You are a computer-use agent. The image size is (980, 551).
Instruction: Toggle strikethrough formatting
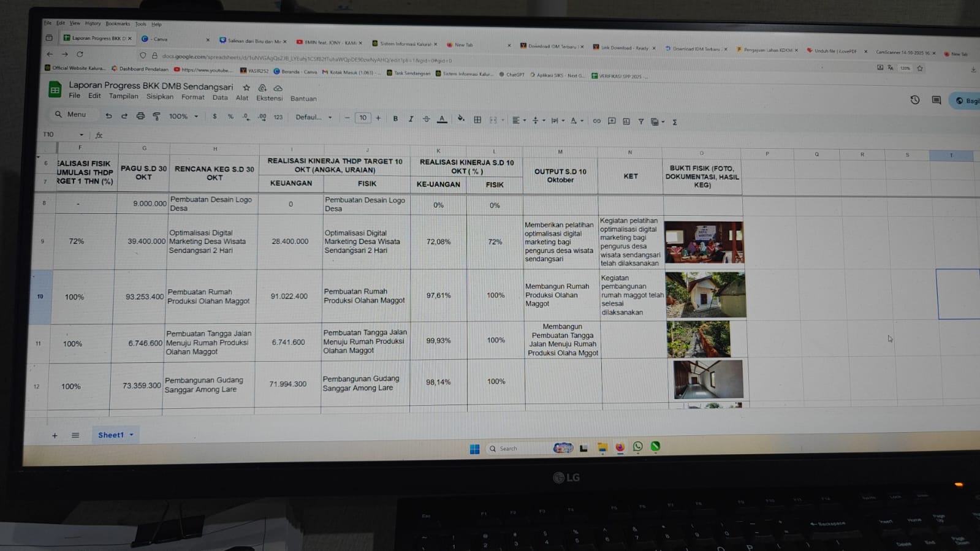426,119
